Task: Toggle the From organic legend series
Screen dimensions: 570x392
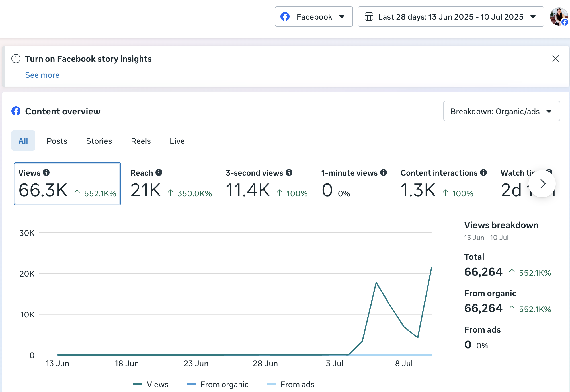Action: (x=218, y=384)
